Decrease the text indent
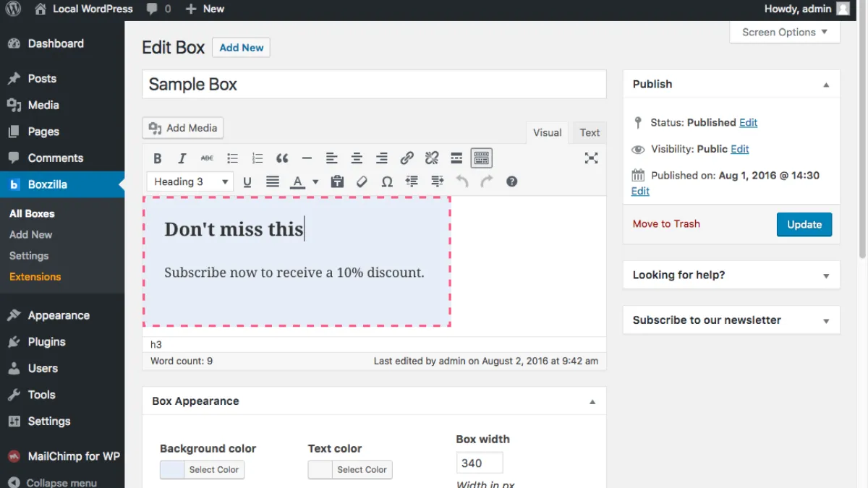This screenshot has width=868, height=488. click(412, 182)
